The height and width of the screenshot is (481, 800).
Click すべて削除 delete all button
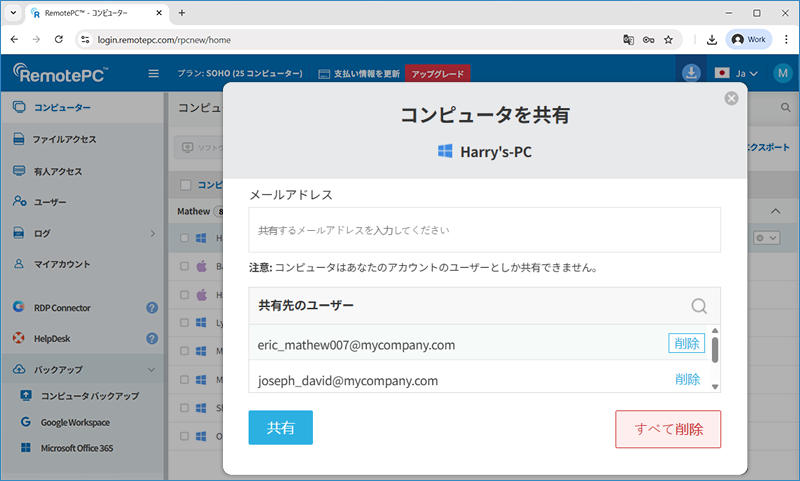point(668,429)
